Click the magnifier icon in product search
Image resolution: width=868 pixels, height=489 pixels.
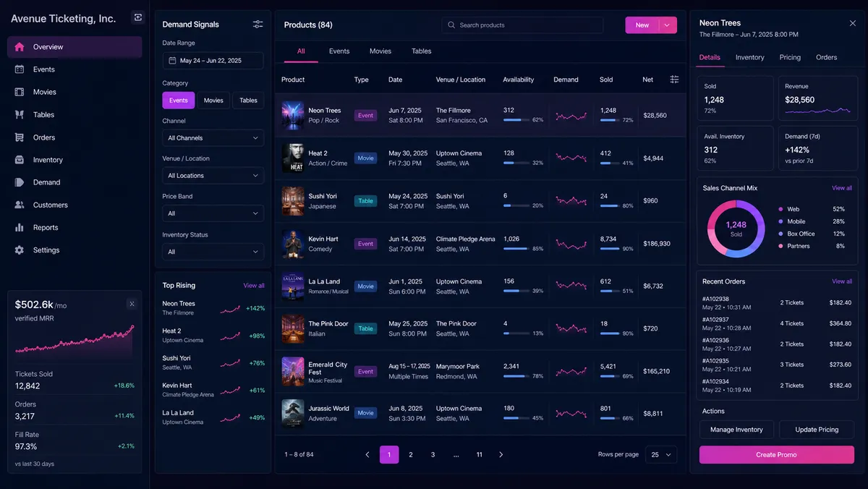tap(452, 25)
